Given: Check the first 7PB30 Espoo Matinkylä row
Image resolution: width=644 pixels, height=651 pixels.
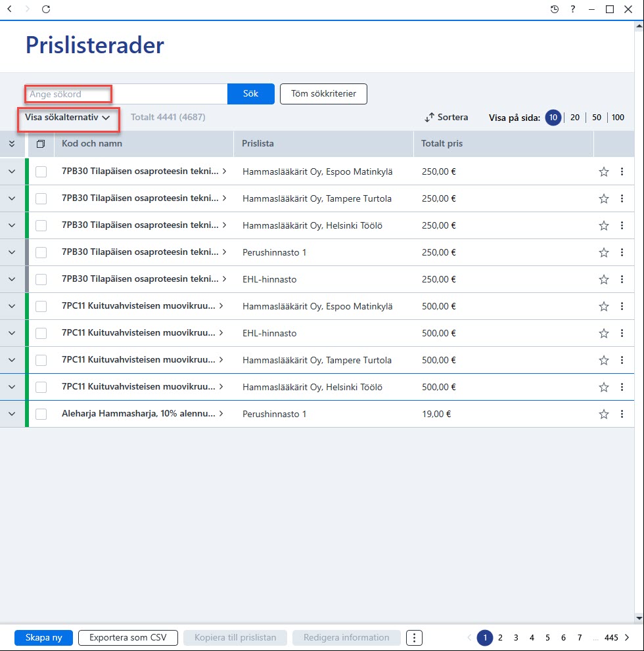Looking at the screenshot, I should point(41,171).
